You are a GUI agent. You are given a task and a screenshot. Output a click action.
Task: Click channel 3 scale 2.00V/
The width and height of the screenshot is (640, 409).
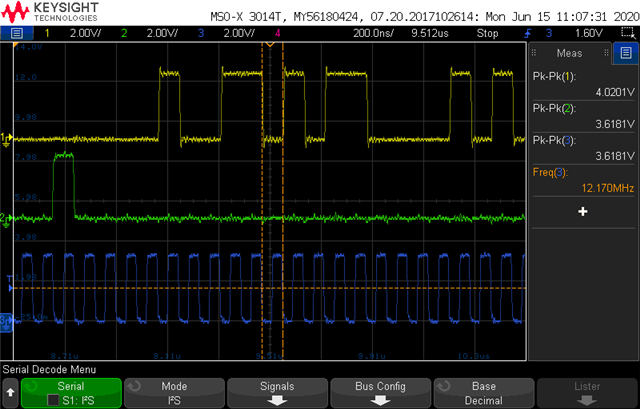[239, 33]
